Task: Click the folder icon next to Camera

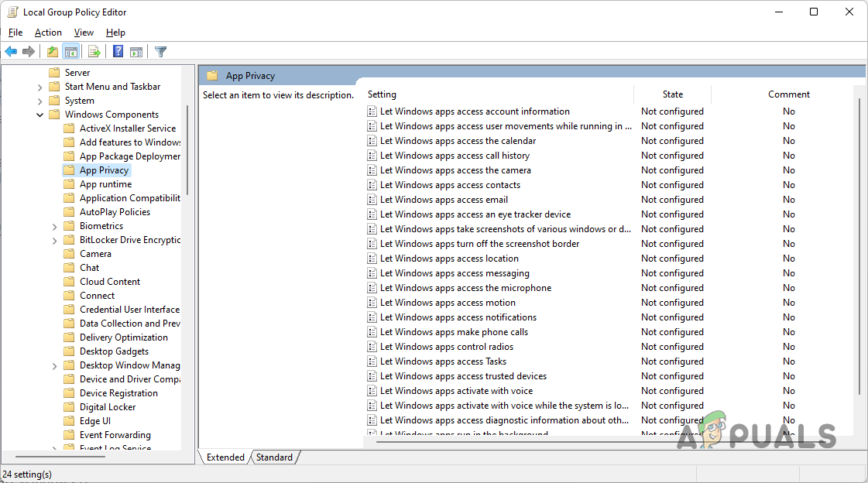Action: tap(69, 253)
